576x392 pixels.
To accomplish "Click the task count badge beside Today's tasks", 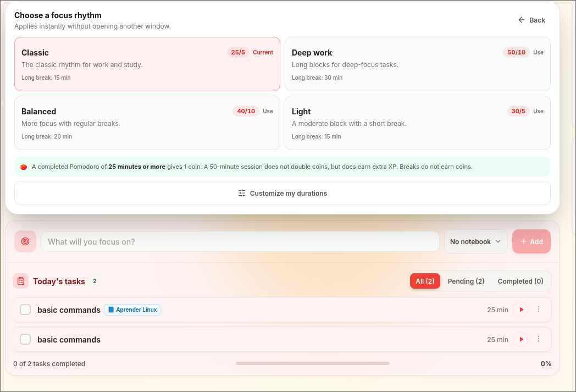I will click(95, 281).
